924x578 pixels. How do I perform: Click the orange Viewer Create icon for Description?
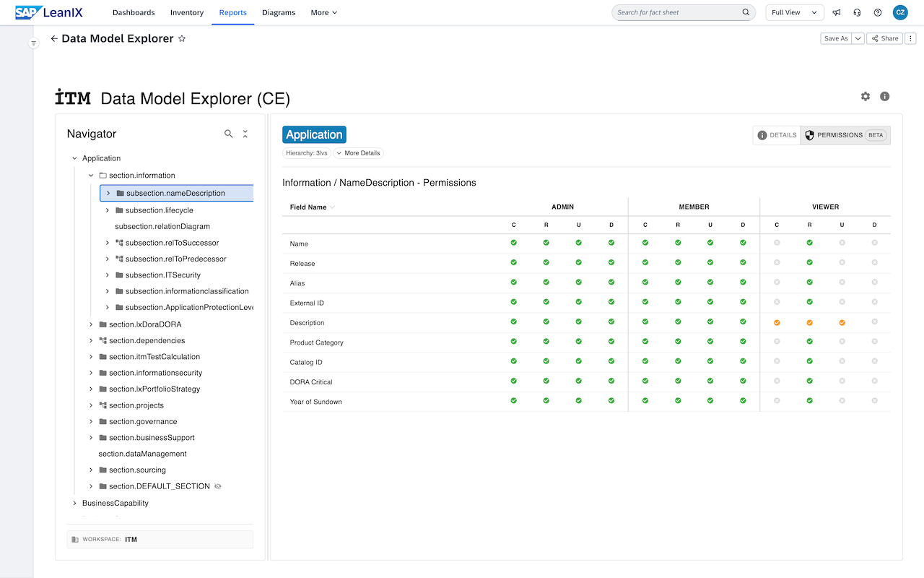coord(777,323)
